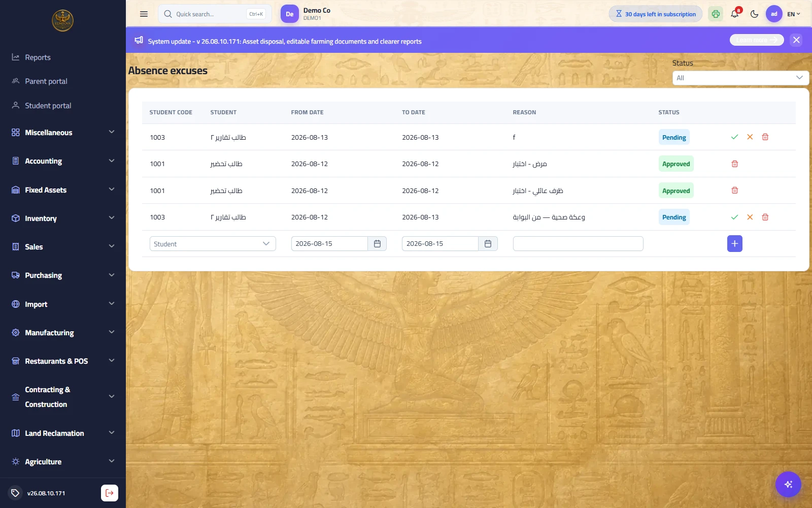The height and width of the screenshot is (508, 812).
Task: Approve the excuse 'وعكة صحية — من البوابة'
Action: [x=734, y=217]
